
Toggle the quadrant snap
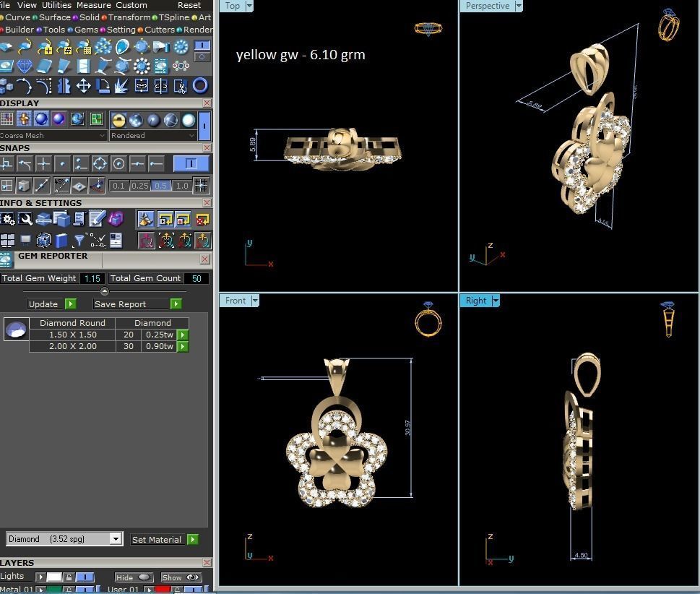[x=100, y=164]
